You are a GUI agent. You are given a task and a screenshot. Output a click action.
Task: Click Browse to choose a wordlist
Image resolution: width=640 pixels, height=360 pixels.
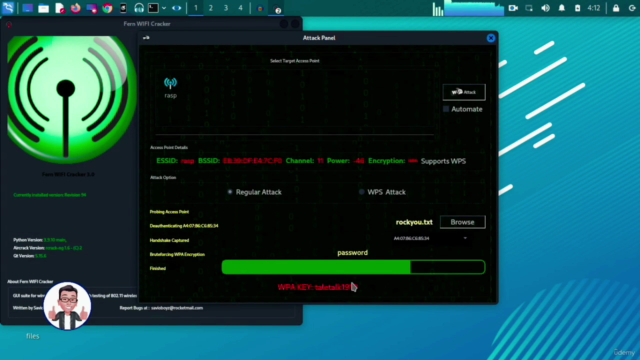coord(462,222)
